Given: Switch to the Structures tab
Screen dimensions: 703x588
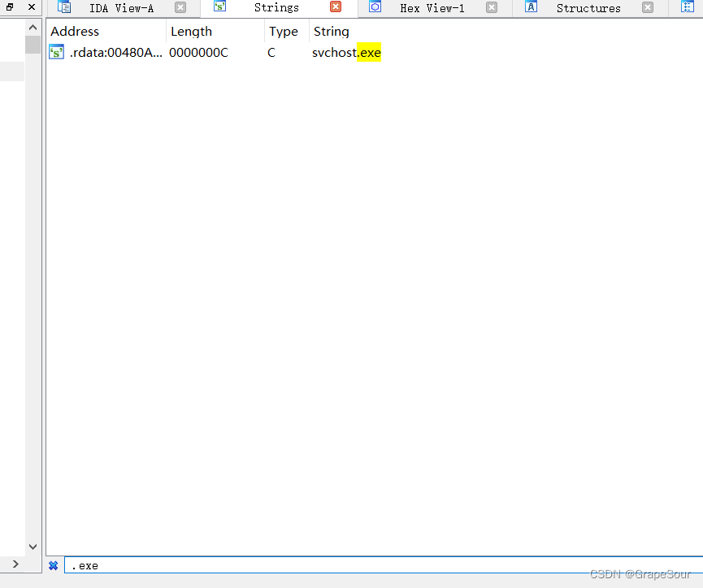Looking at the screenshot, I should point(588,8).
